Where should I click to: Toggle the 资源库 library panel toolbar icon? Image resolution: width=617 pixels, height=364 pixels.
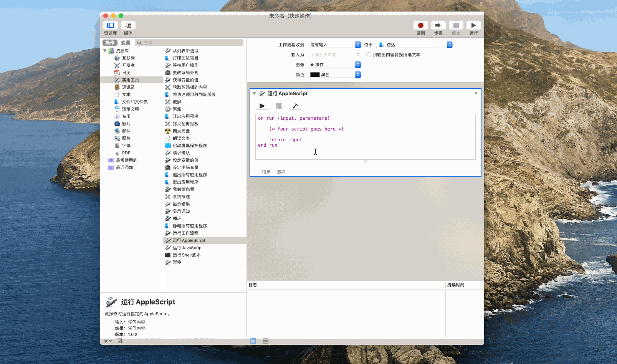111,25
